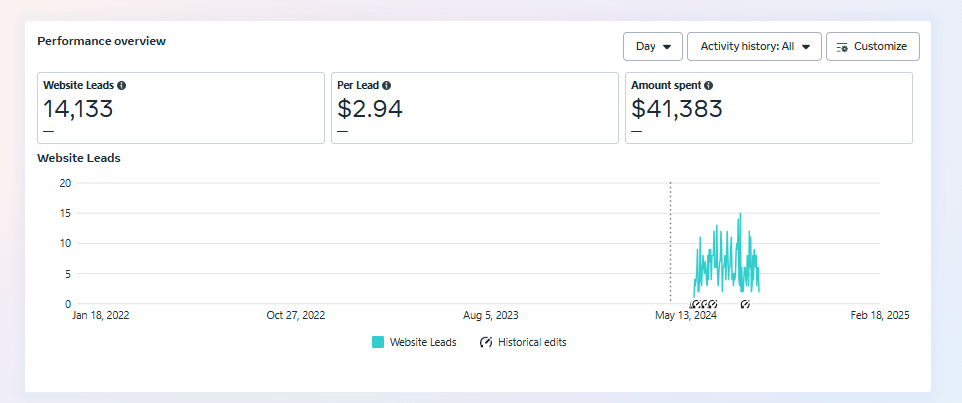This screenshot has width=962, height=403.
Task: Click the Amount spent info icon
Action: pyautogui.click(x=708, y=86)
